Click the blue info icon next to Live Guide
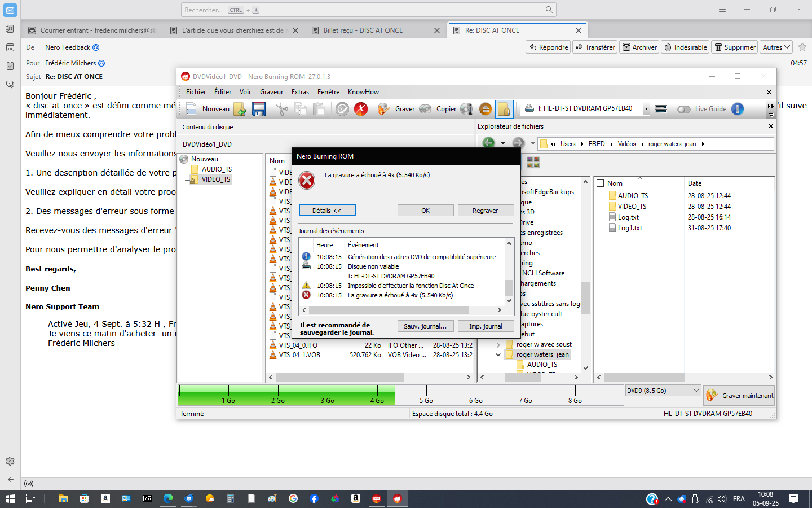This screenshot has height=508, width=812. (738, 109)
